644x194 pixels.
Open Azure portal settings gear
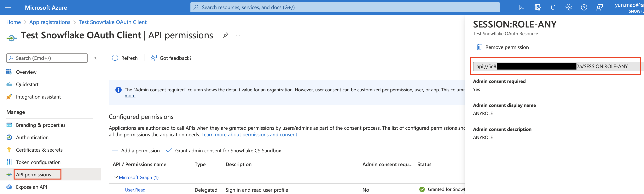click(x=568, y=7)
